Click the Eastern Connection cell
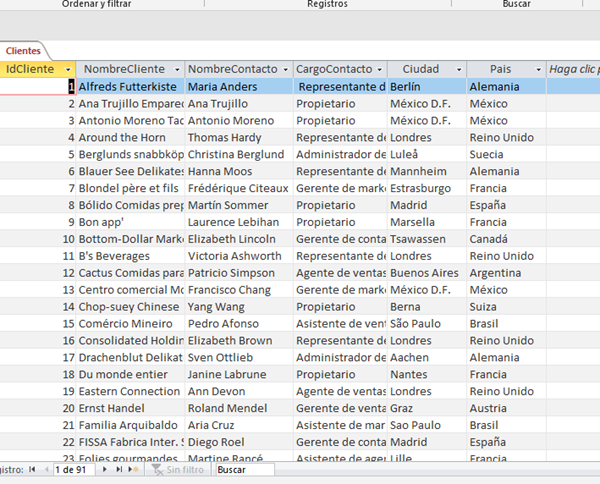This screenshot has height=484, width=600. point(130,391)
